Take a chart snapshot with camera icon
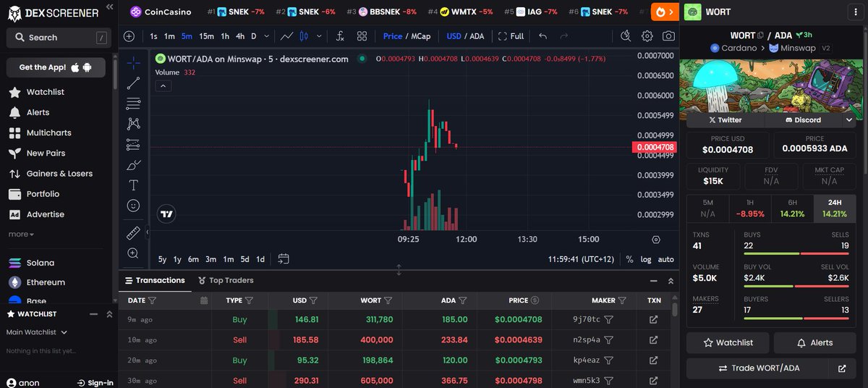Screen dimensions: 868x388 (x=669, y=36)
